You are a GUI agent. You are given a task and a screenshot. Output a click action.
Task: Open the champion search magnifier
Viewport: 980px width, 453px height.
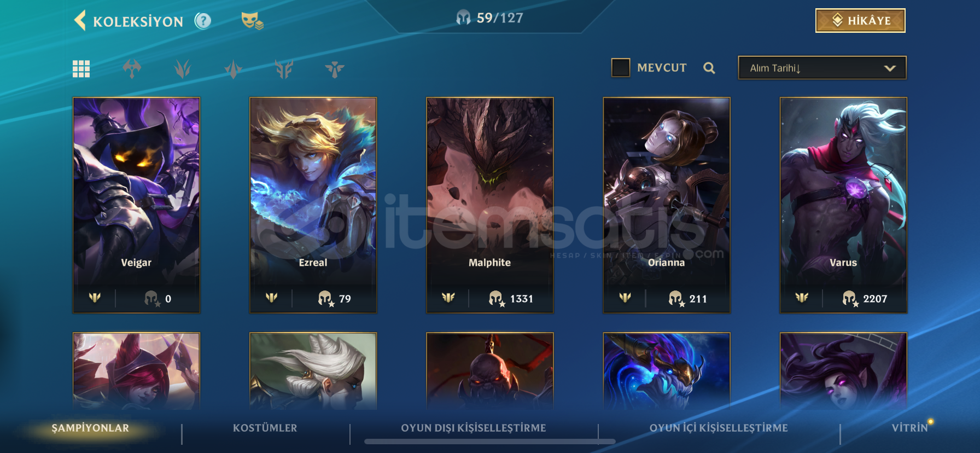pos(709,68)
